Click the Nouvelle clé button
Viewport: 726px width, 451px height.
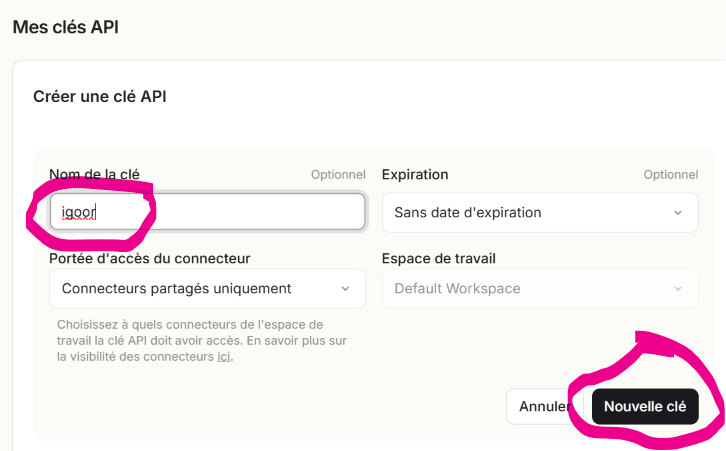[645, 407]
